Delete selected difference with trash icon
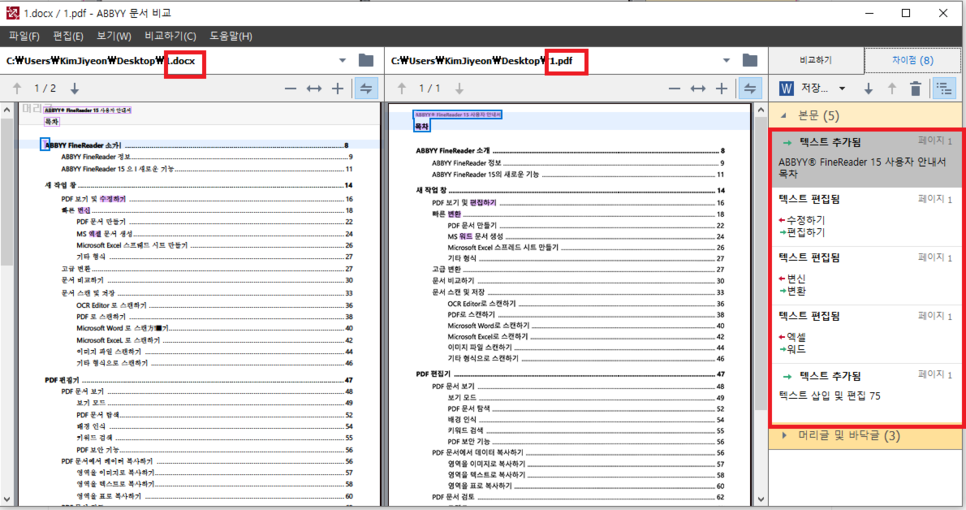The image size is (966, 510). click(915, 89)
